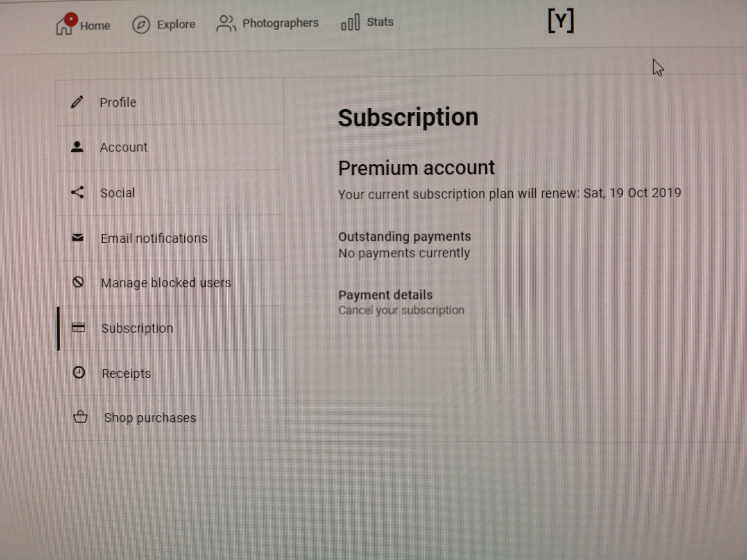The image size is (747, 560).
Task: Click the share icon next to Social
Action: pyautogui.click(x=78, y=192)
